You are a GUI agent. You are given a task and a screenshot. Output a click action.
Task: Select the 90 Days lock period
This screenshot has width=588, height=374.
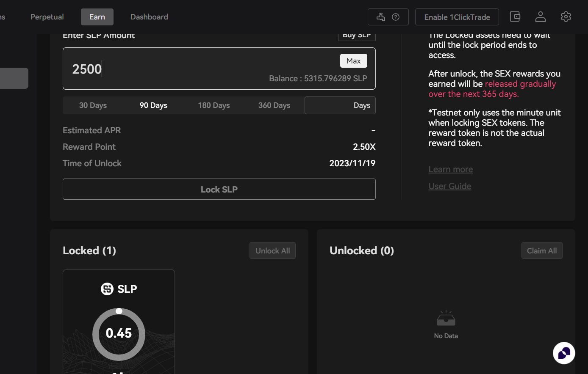pyautogui.click(x=153, y=105)
